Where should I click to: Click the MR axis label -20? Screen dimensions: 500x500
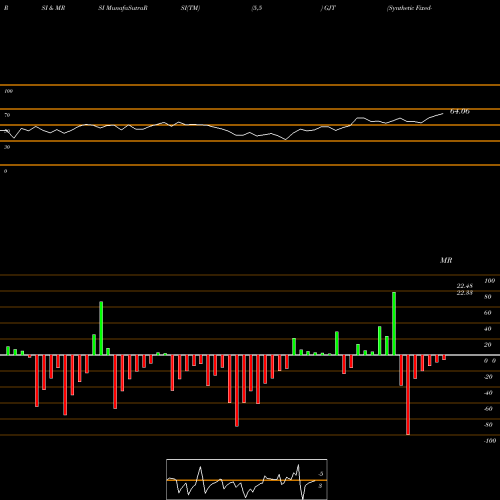[488, 377]
